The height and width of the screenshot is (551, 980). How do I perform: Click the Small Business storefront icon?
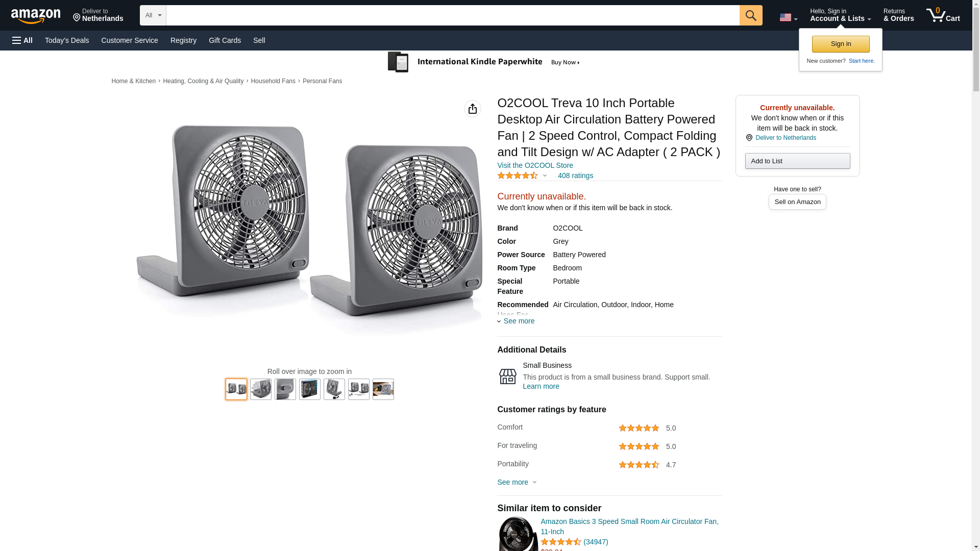click(507, 377)
